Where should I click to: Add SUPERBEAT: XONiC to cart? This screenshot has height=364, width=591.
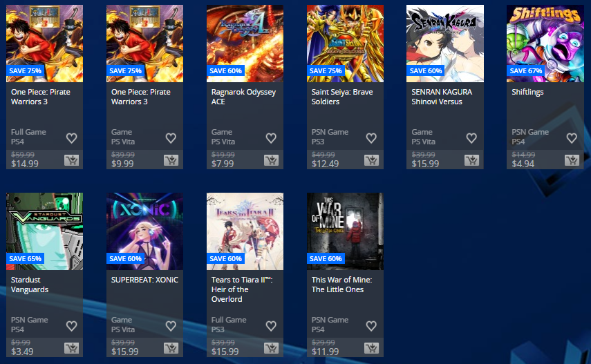pos(171,348)
